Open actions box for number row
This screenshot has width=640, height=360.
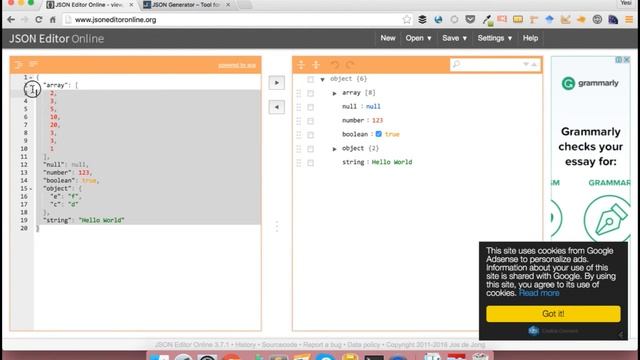click(x=311, y=121)
